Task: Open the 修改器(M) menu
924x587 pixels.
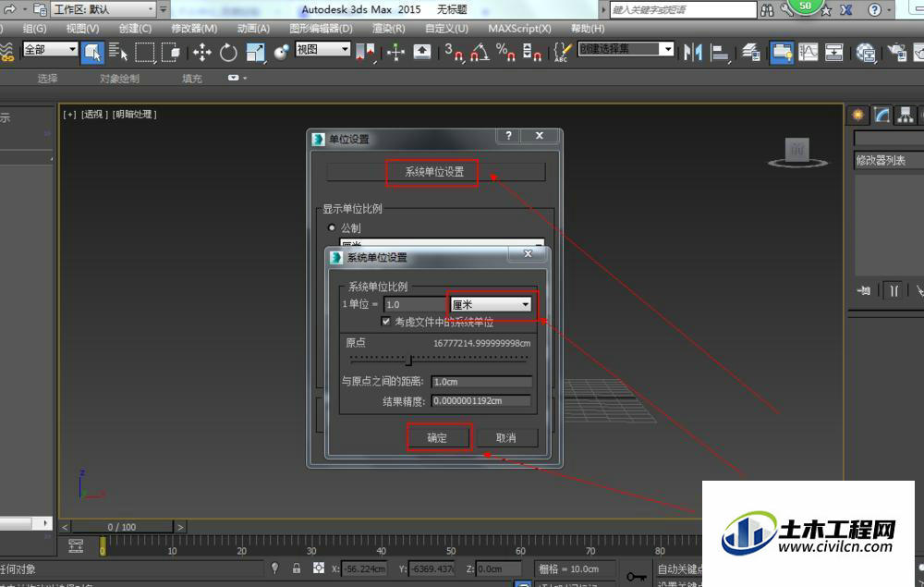Action: point(194,29)
